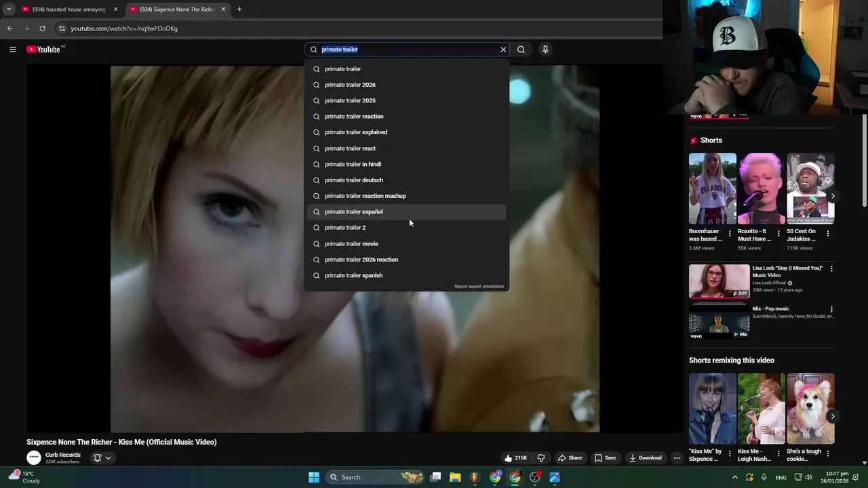
Task: Open 'Roxette - It Must Have' Short
Action: [761, 188]
